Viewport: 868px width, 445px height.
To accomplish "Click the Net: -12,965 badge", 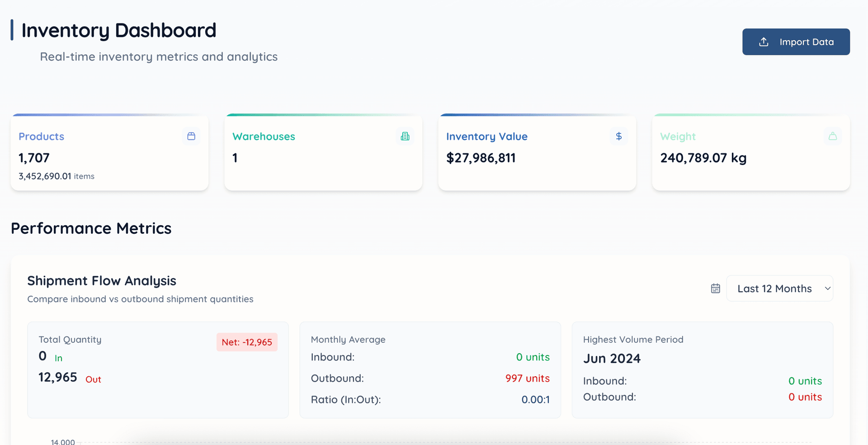I will coord(247,342).
